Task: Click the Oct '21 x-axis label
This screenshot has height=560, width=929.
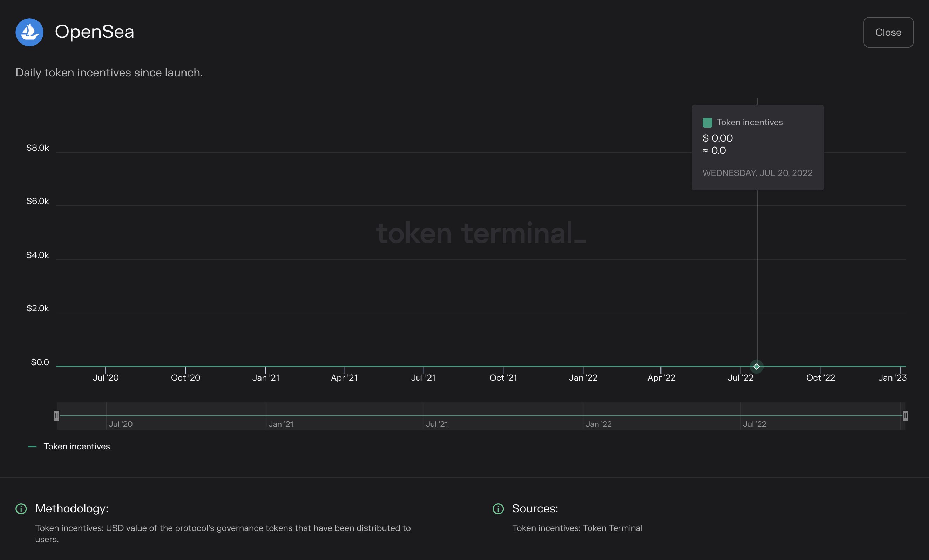Action: pyautogui.click(x=503, y=378)
